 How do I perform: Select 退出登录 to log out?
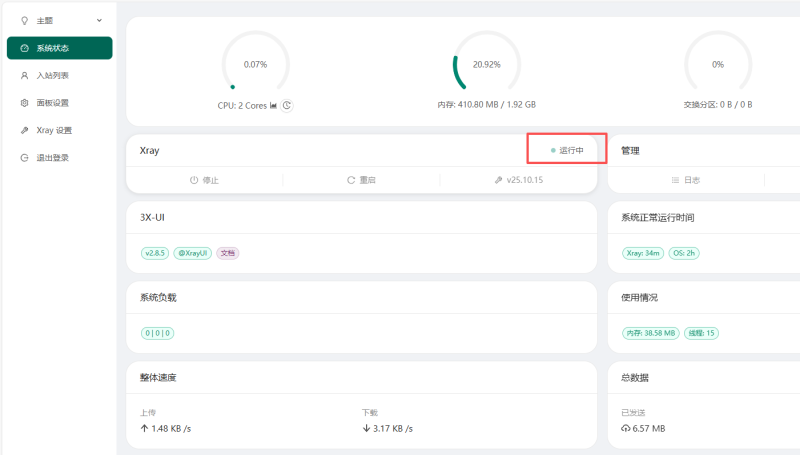point(60,158)
